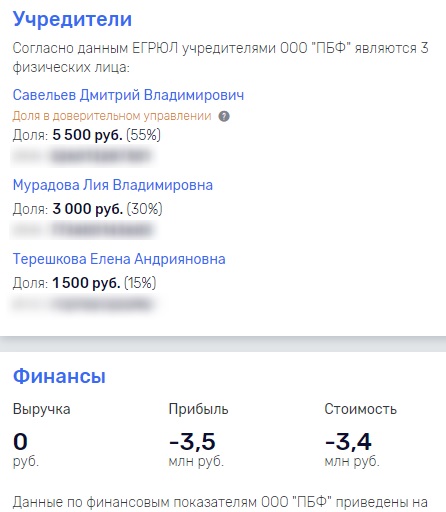The height and width of the screenshot is (512, 446).
Task: Click the 30% percentage next to Мурадова's share
Action: [x=144, y=209]
